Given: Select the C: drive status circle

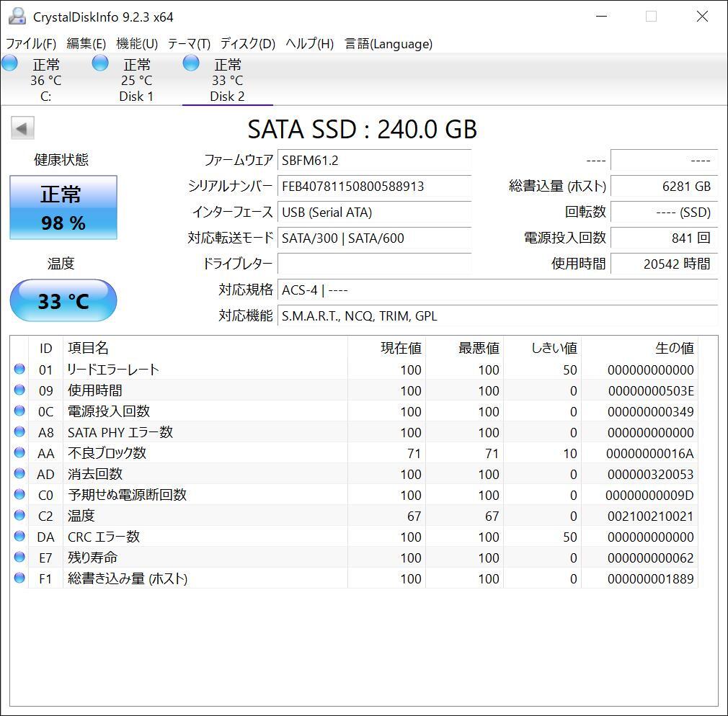Looking at the screenshot, I should tap(9, 63).
